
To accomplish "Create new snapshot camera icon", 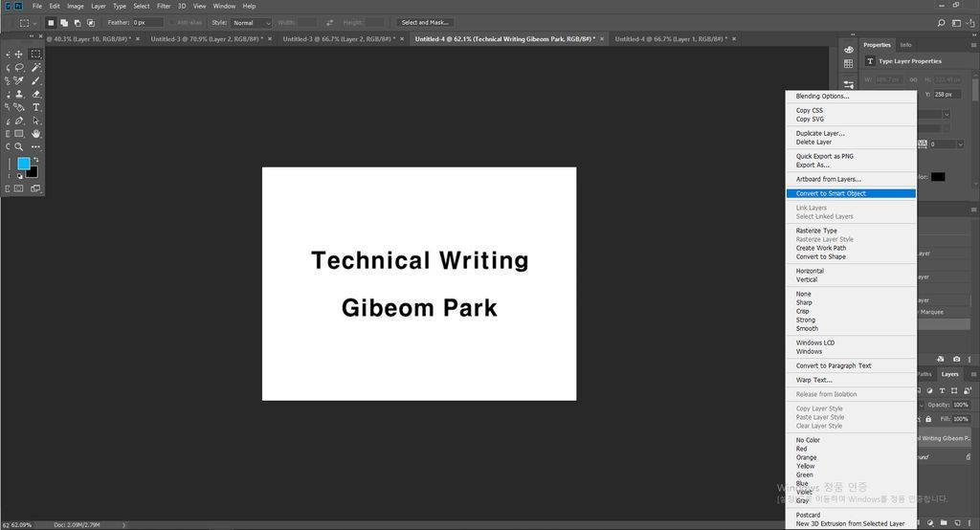I will [x=956, y=359].
